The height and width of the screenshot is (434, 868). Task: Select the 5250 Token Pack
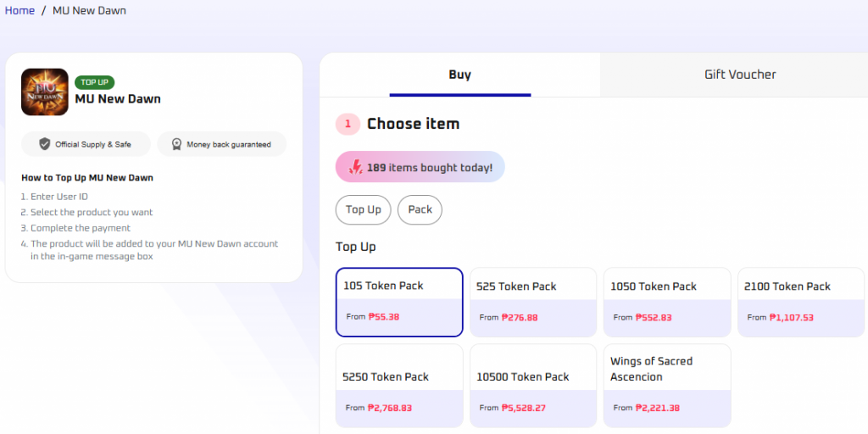pos(399,386)
